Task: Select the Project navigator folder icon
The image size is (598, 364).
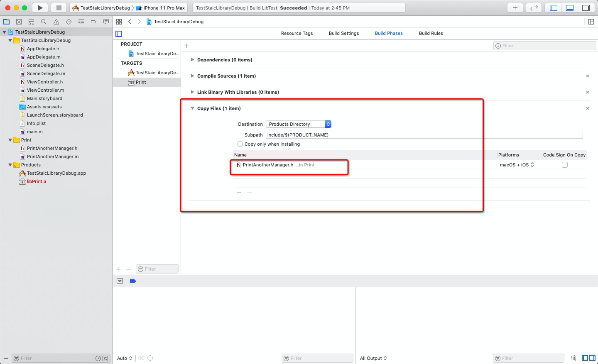Action: click(6, 22)
